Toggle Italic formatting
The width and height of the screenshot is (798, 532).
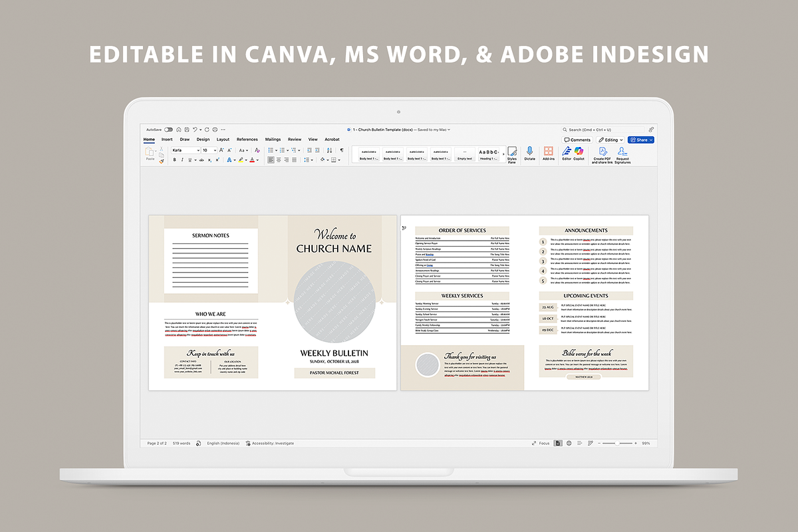tap(182, 160)
